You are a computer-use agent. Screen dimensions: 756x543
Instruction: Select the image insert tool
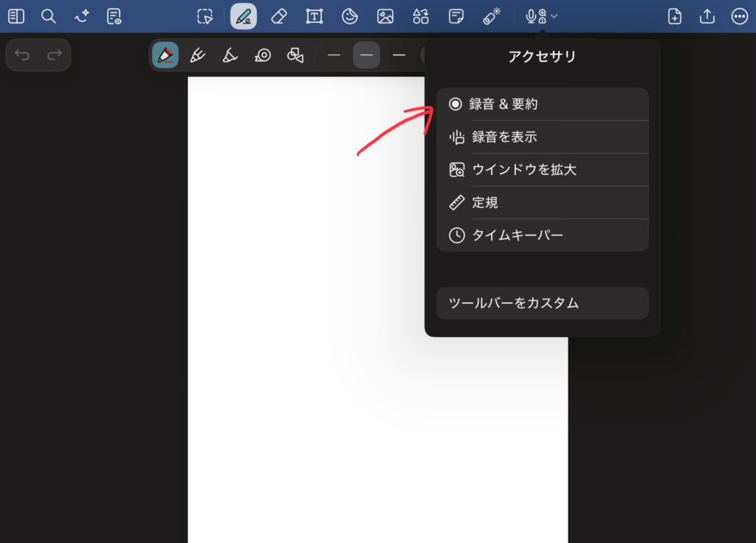point(385,16)
